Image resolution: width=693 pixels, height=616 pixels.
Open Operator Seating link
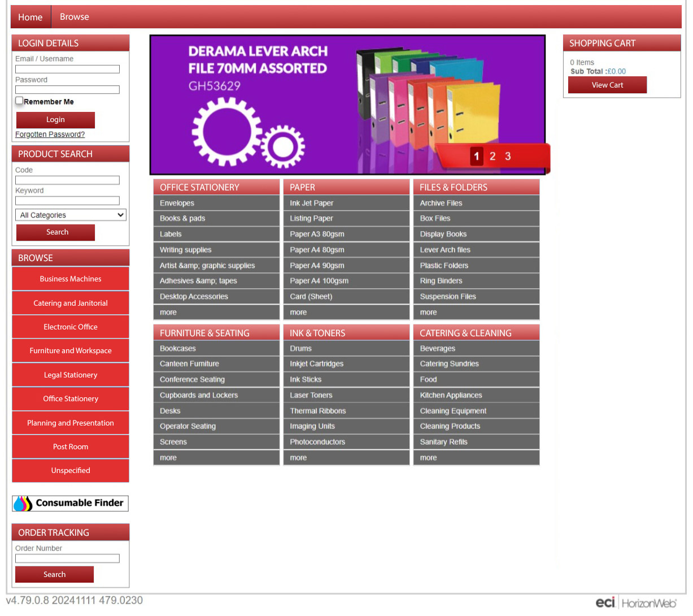click(216, 427)
